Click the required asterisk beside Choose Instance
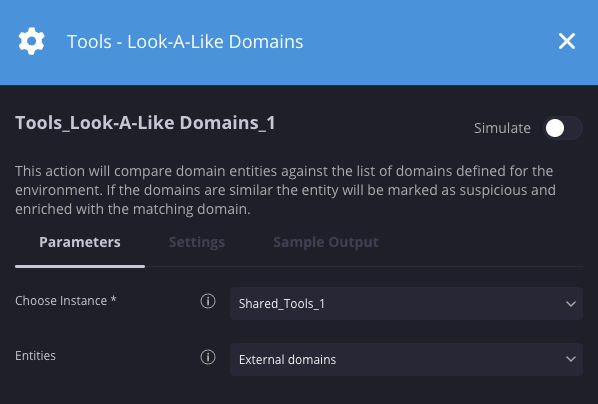This screenshot has height=404, width=598. pos(113,299)
